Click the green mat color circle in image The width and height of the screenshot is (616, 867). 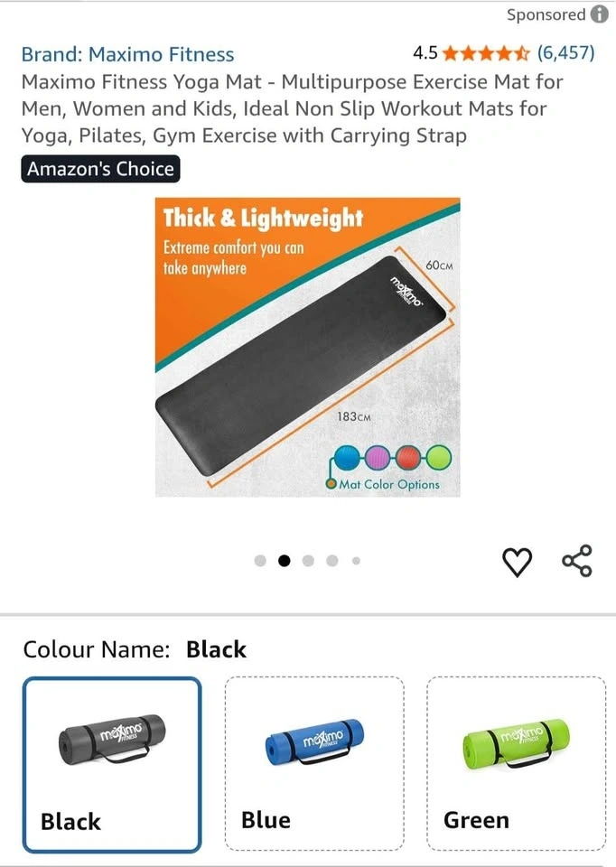click(x=439, y=457)
